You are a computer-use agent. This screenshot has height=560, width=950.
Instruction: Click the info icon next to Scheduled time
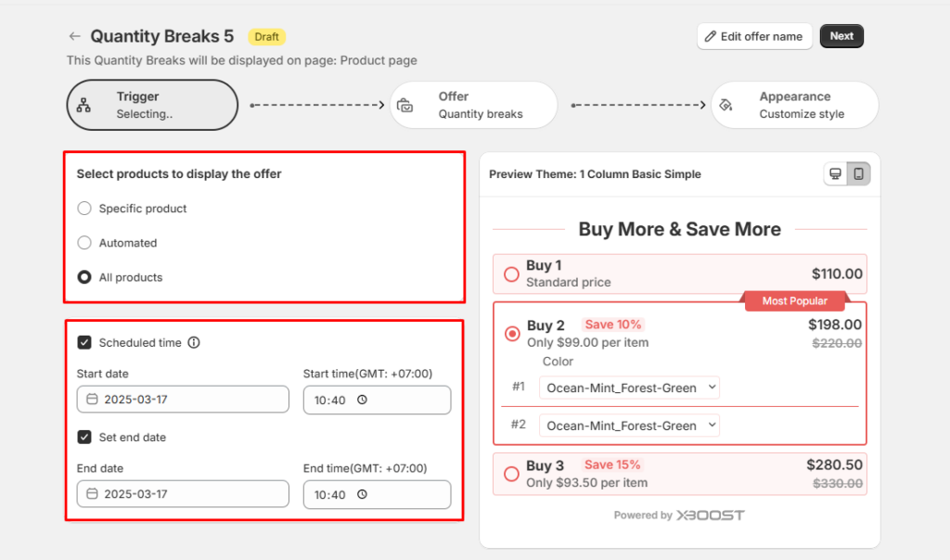[x=193, y=342]
